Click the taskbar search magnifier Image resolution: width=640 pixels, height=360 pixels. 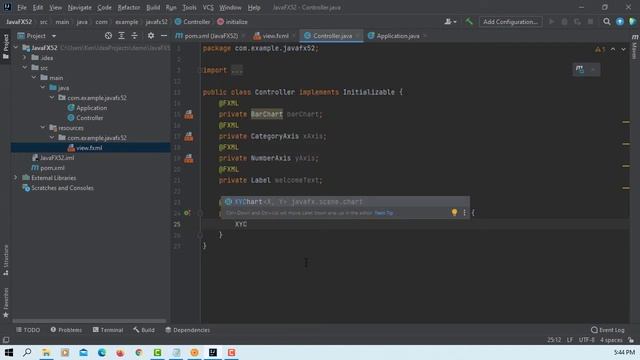pyautogui.click(x=27, y=352)
